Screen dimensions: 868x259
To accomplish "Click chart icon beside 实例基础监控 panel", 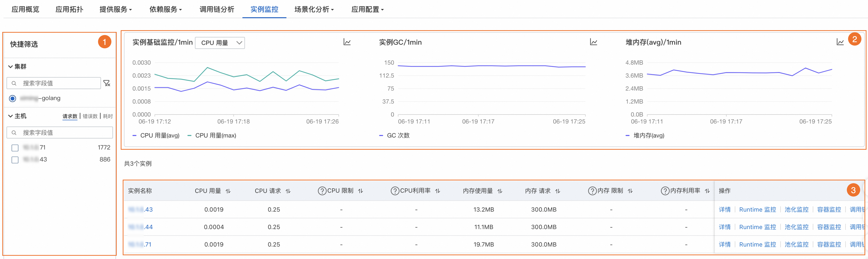I will tap(347, 42).
